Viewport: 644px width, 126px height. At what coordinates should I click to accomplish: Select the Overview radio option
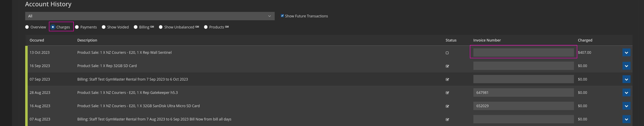[27, 27]
